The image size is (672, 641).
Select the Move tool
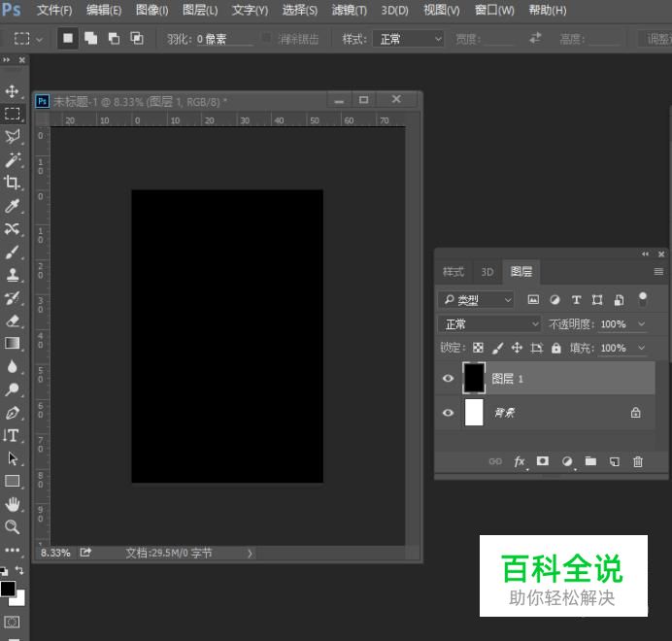(x=13, y=90)
